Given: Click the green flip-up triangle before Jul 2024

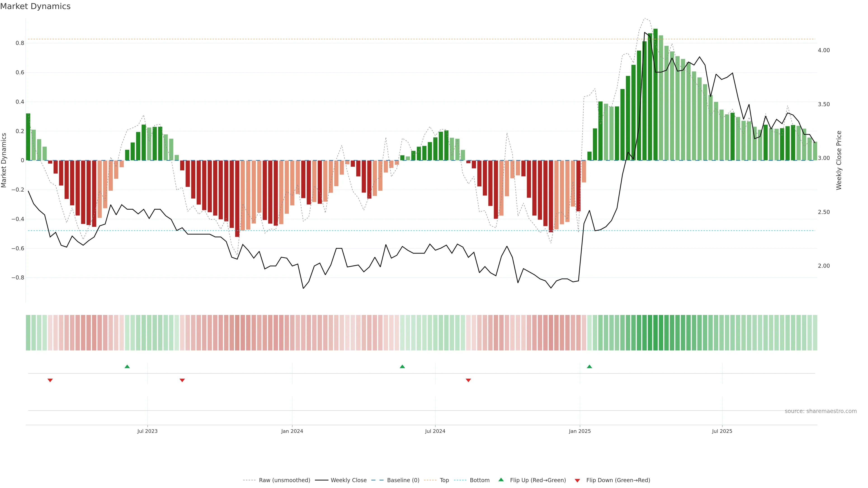Looking at the screenshot, I should point(402,366).
